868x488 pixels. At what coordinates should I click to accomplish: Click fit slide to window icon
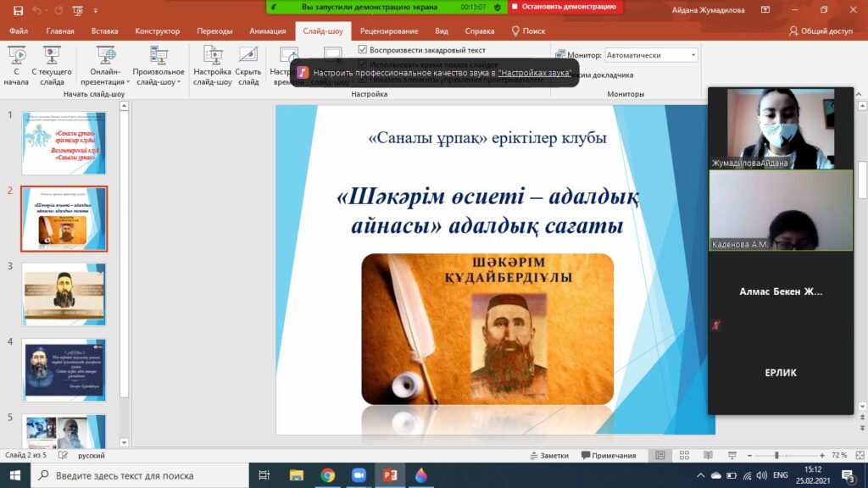[x=860, y=455]
